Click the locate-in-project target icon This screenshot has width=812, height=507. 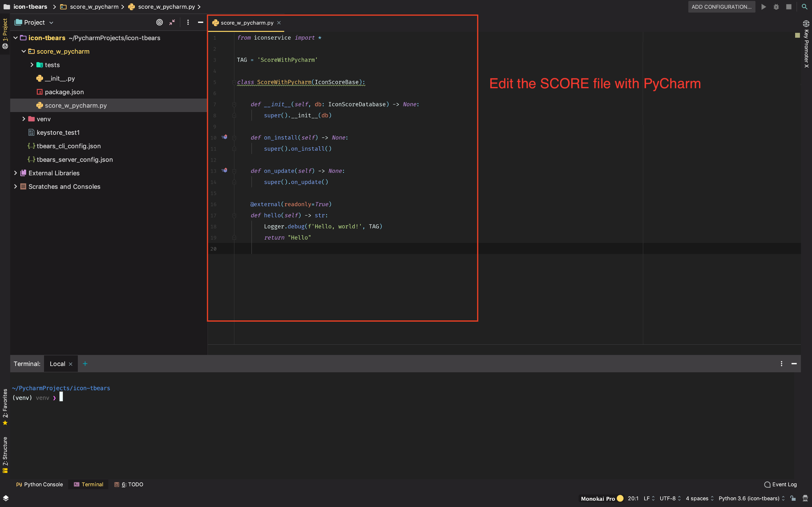pos(159,22)
